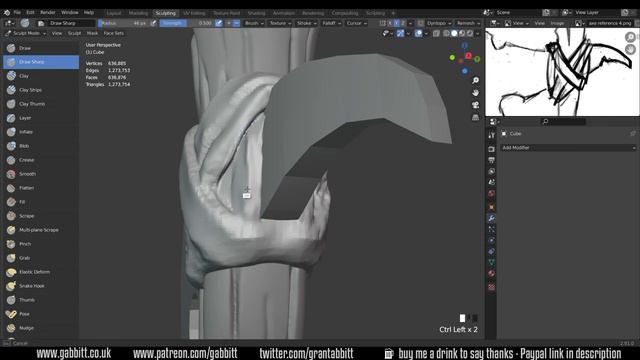The height and width of the screenshot is (360, 640).
Task: Select the Snake Hook brush
Action: (40, 286)
